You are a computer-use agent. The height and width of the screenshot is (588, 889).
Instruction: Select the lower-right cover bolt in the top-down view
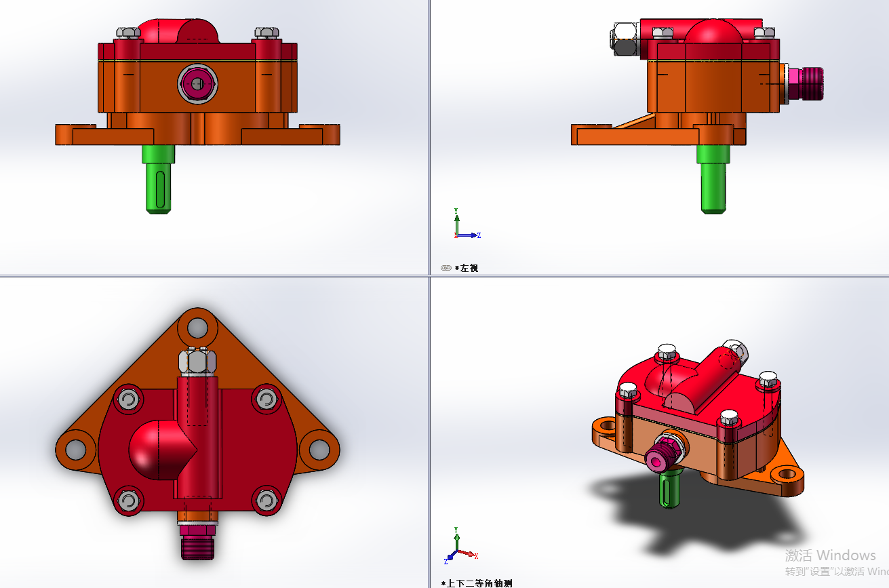[266, 501]
